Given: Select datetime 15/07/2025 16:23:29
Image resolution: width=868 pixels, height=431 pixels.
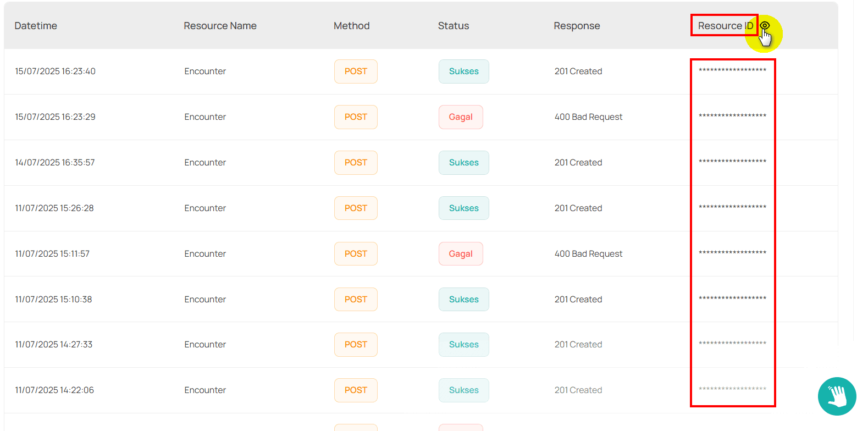Looking at the screenshot, I should pyautogui.click(x=55, y=117).
